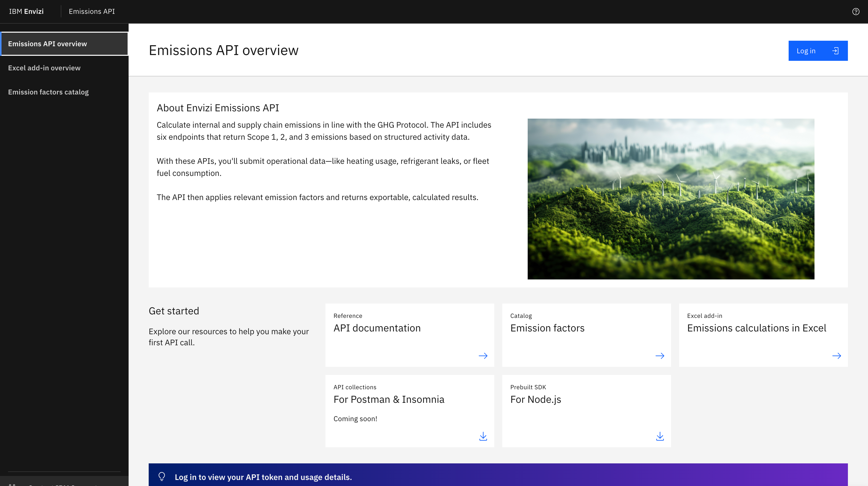Click the 'About Envizi Emissions API' heading
Viewport: 868px width, 486px height.
point(218,108)
